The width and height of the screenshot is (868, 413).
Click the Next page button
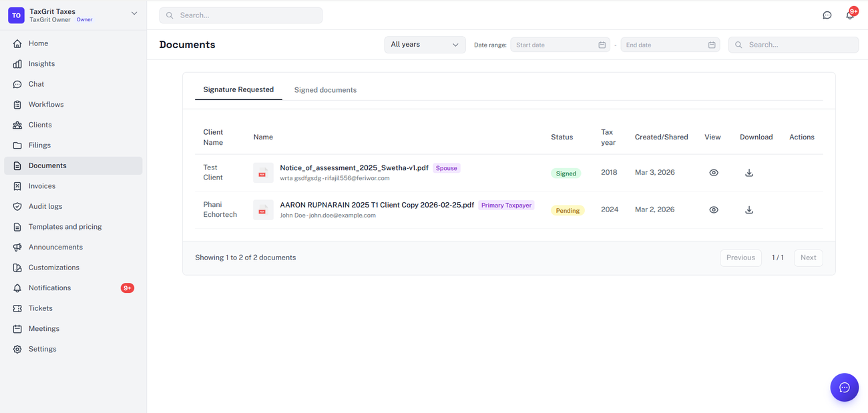[x=809, y=258]
